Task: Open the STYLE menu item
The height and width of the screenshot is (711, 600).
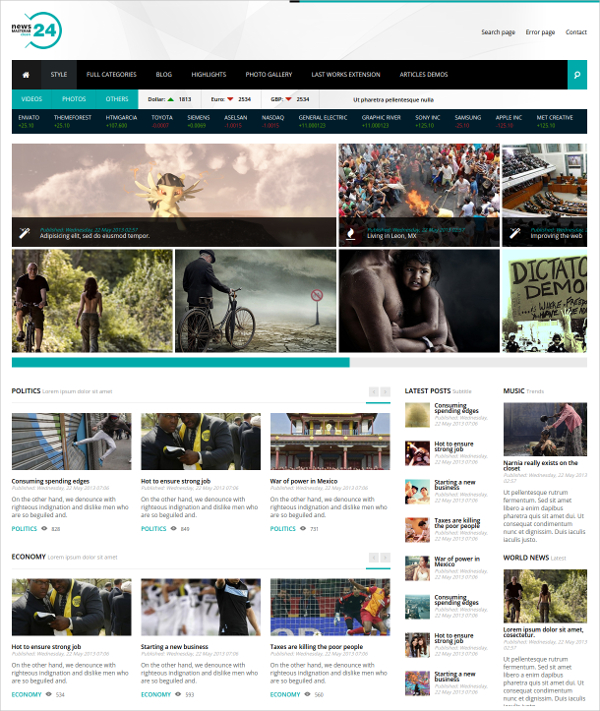Action: (x=59, y=75)
